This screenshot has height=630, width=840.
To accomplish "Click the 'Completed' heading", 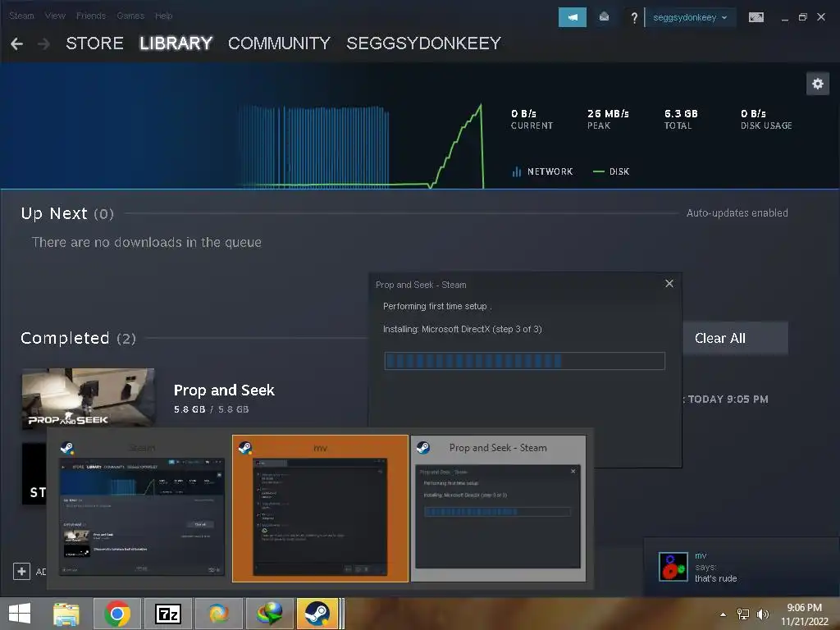I will click(78, 338).
